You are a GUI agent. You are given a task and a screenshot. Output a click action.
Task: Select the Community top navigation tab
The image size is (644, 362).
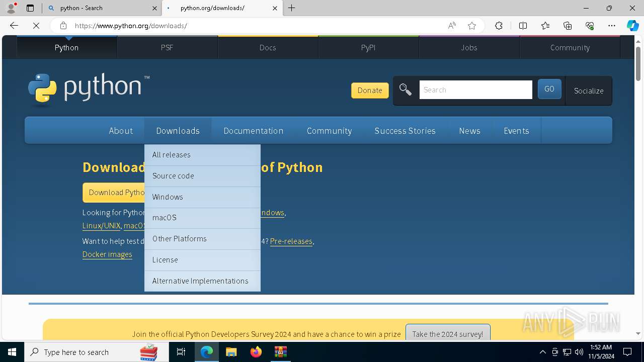[570, 47]
